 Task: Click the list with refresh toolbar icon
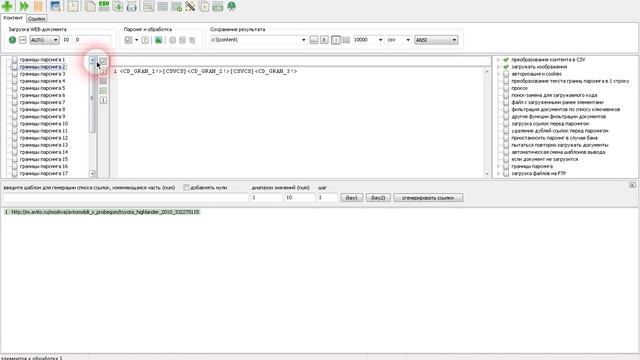click(x=176, y=6)
